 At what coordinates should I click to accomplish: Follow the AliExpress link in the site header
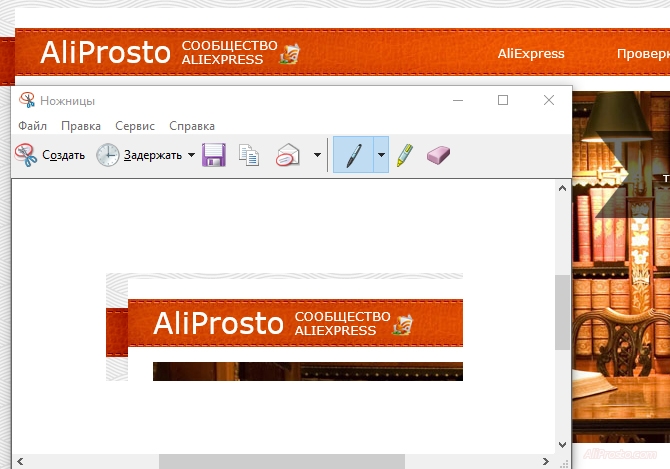coord(531,54)
